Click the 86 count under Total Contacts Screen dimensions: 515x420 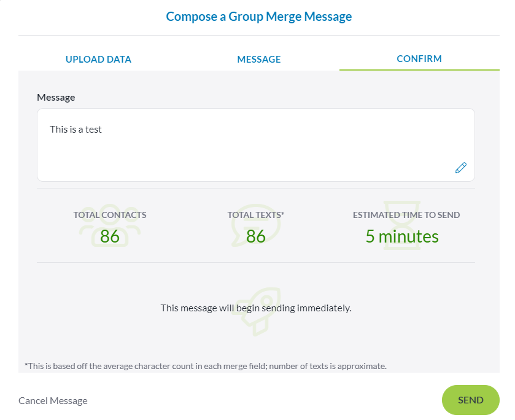(x=110, y=236)
